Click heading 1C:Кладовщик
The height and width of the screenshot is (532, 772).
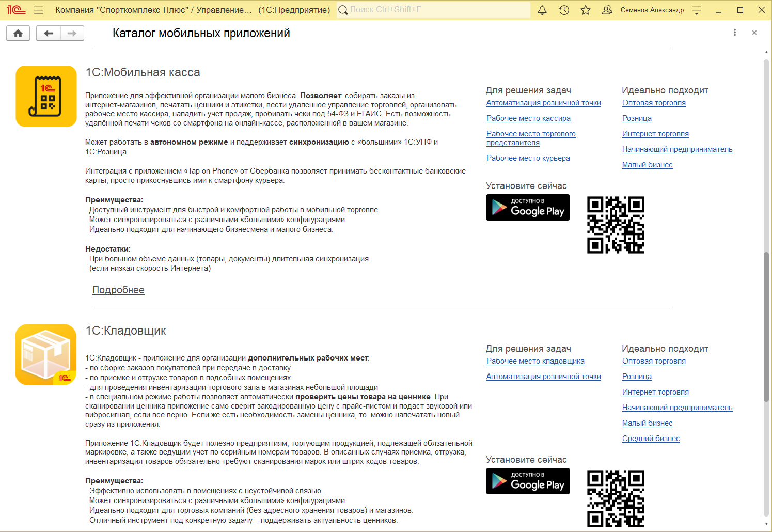click(x=125, y=331)
